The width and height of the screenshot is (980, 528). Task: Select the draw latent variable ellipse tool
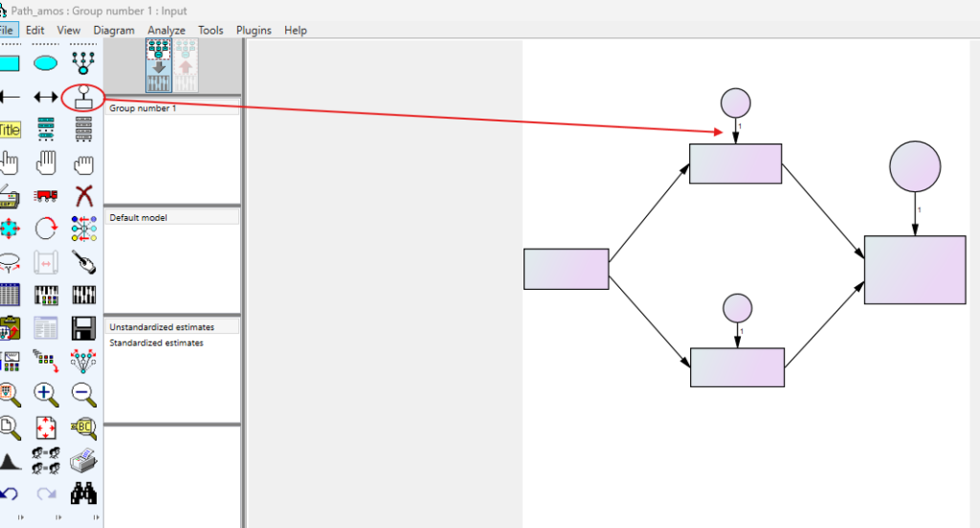(46, 63)
